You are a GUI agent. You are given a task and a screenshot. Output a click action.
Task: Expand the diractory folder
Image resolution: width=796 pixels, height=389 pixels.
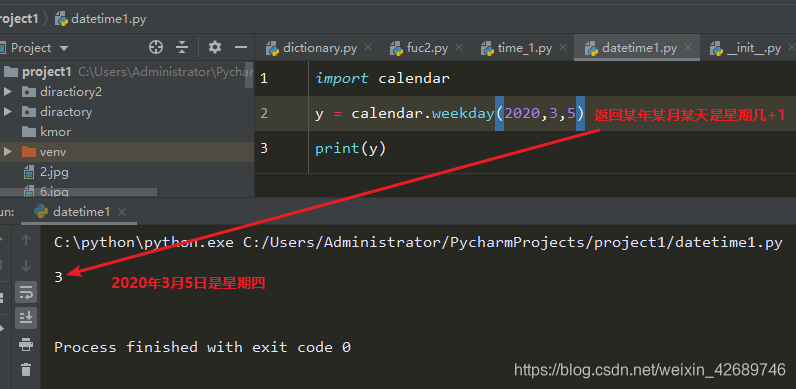click(x=8, y=112)
